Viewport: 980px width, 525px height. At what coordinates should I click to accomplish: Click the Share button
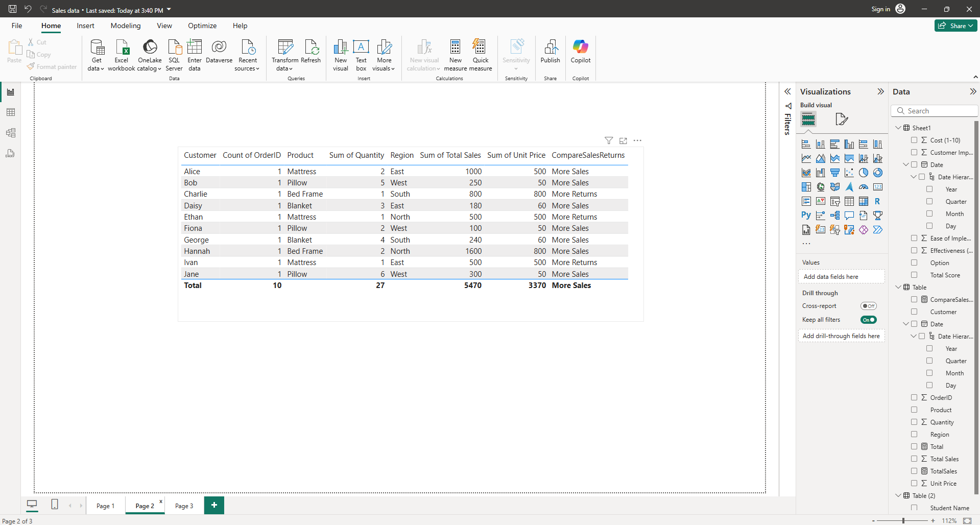click(x=955, y=26)
